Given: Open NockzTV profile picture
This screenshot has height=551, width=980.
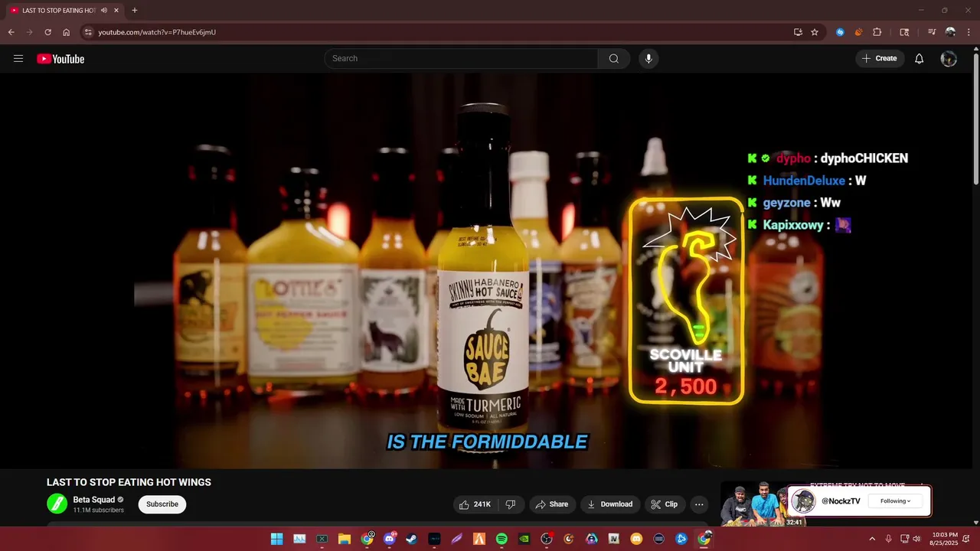Looking at the screenshot, I should [x=803, y=501].
